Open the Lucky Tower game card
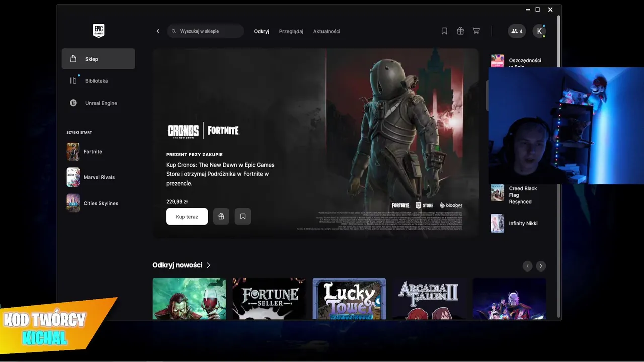Image resolution: width=644 pixels, height=362 pixels. coord(349,299)
